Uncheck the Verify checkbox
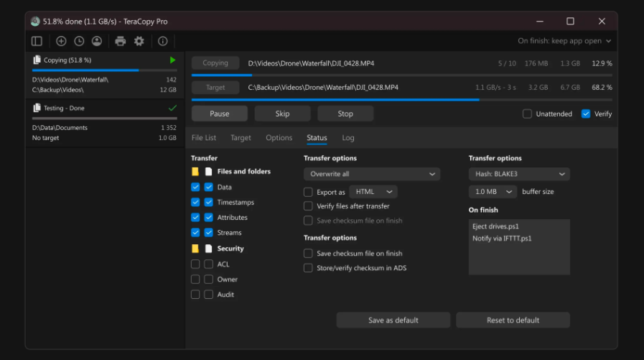644x360 pixels. (586, 114)
